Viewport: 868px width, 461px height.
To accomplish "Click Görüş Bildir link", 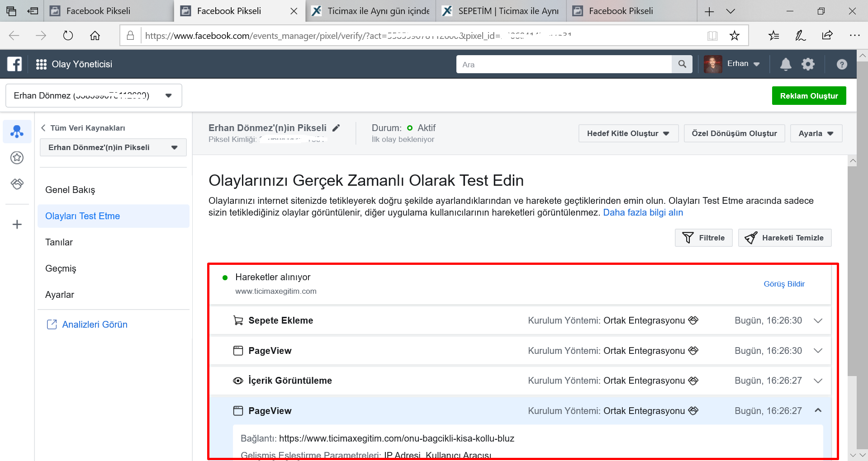I will click(784, 284).
